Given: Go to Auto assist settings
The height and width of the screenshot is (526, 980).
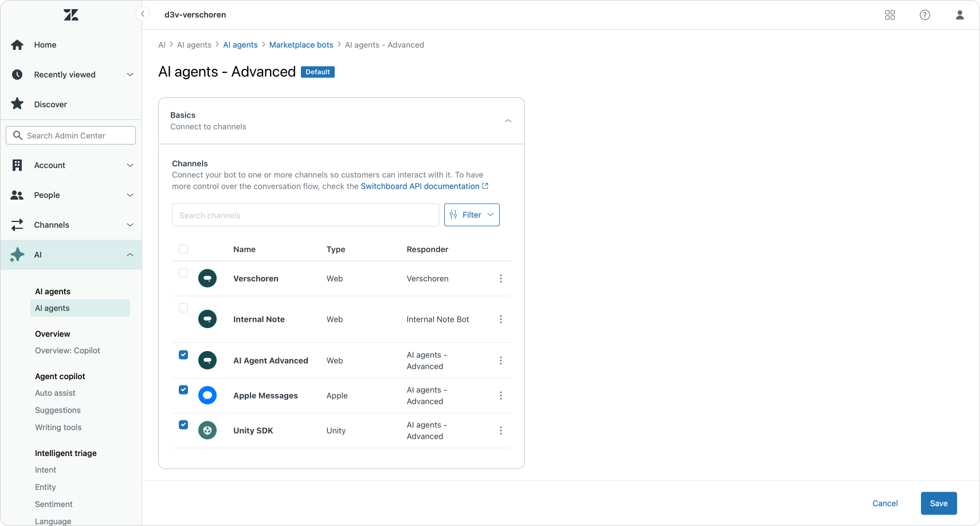Looking at the screenshot, I should (x=55, y=393).
